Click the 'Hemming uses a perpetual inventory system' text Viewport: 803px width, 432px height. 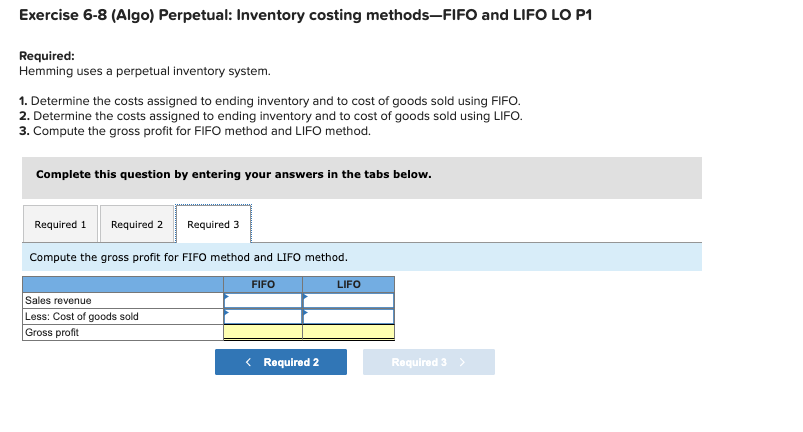(145, 71)
